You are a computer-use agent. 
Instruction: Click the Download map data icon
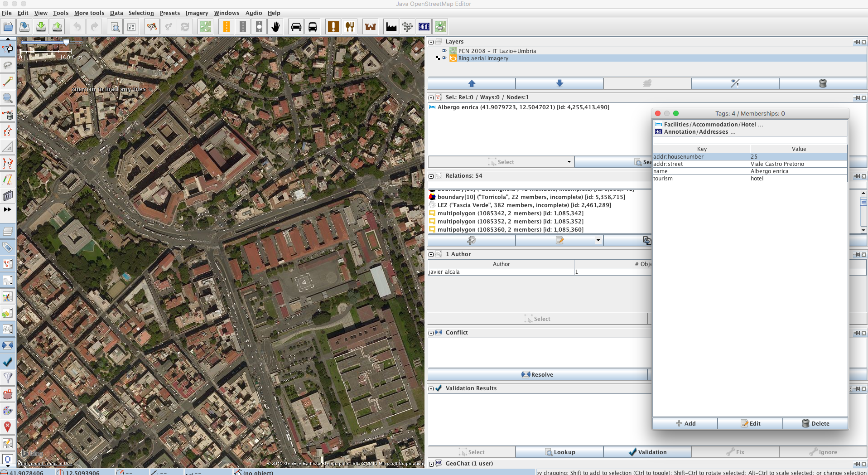pyautogui.click(x=41, y=27)
